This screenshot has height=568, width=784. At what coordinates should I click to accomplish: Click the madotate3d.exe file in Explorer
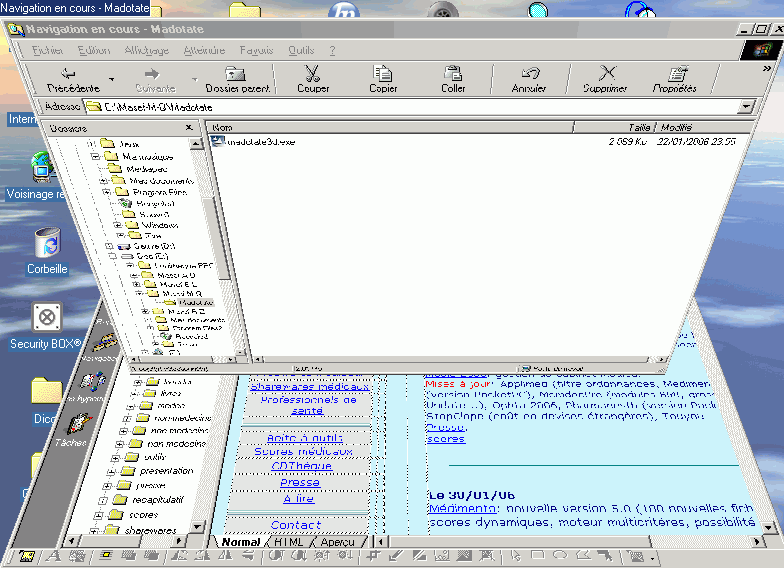(254, 142)
